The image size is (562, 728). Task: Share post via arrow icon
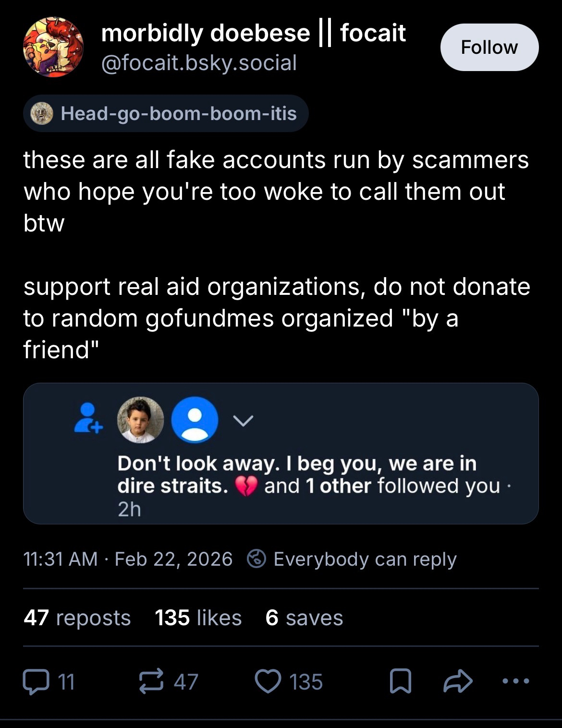pos(458,681)
